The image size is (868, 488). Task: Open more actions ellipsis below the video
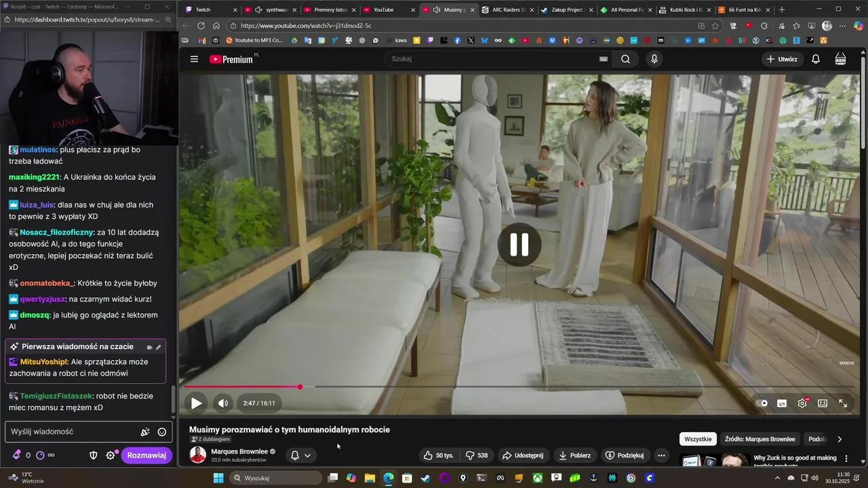(661, 455)
